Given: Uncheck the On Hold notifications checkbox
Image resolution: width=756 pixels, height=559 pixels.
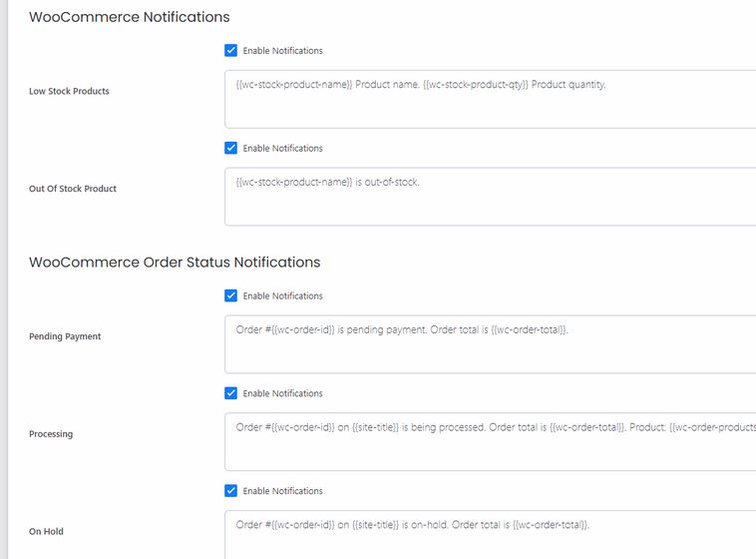Looking at the screenshot, I should click(231, 491).
